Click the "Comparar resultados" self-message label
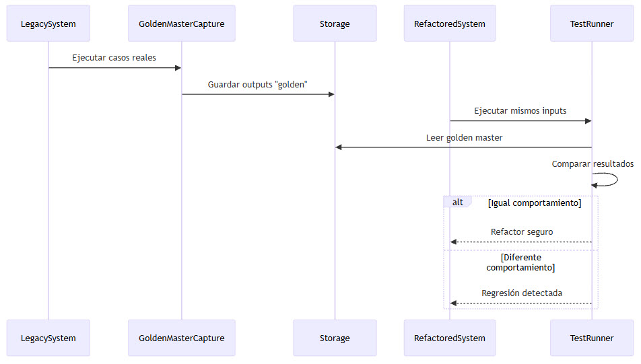641x364 pixels. [x=593, y=164]
